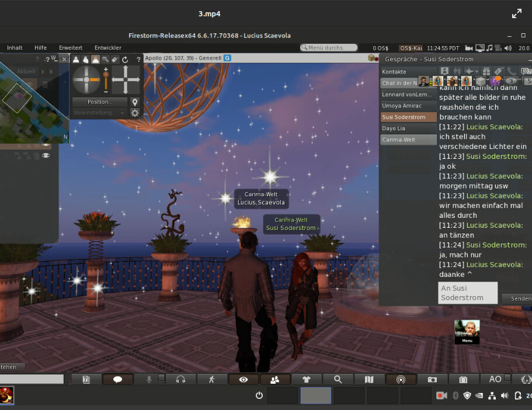The width and height of the screenshot is (532, 410).
Task: Open camera settings gear icon
Action: pos(135,113)
